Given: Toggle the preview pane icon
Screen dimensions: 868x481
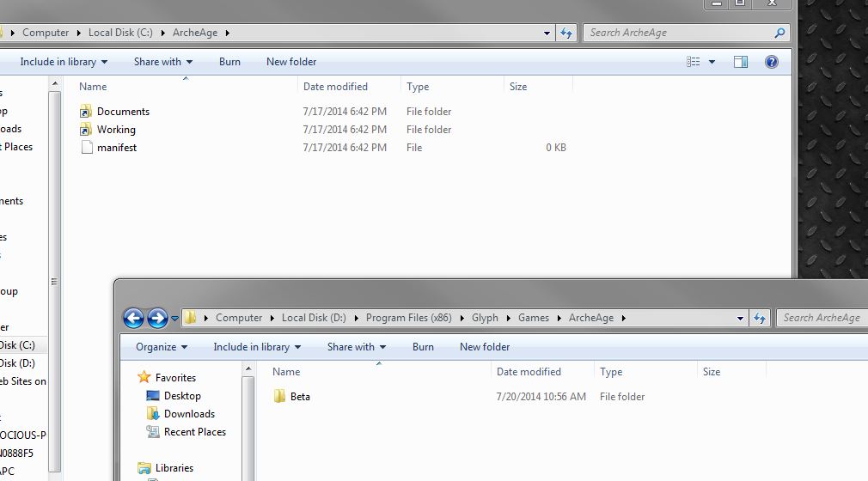Looking at the screenshot, I should point(741,62).
